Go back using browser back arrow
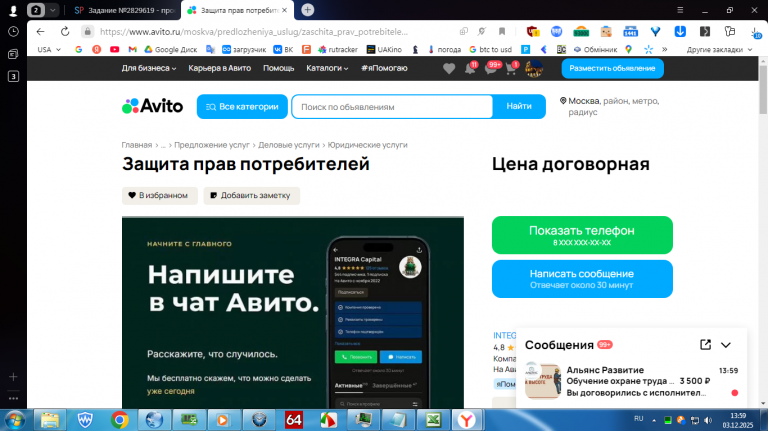768x431 pixels. click(x=40, y=31)
